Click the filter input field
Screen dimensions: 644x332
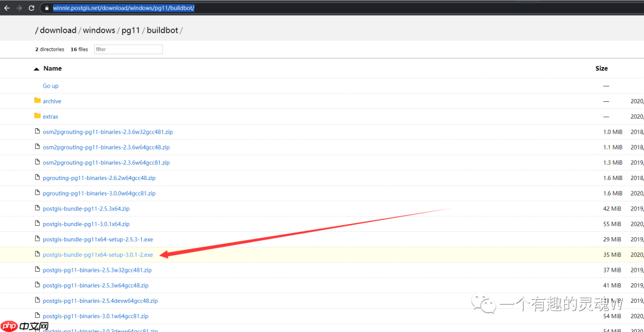tap(129, 49)
